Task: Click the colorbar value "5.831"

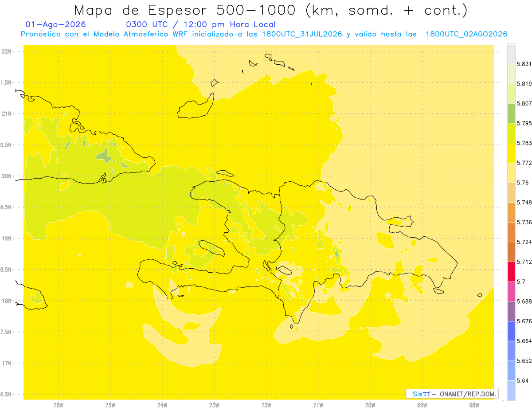Action: point(524,64)
